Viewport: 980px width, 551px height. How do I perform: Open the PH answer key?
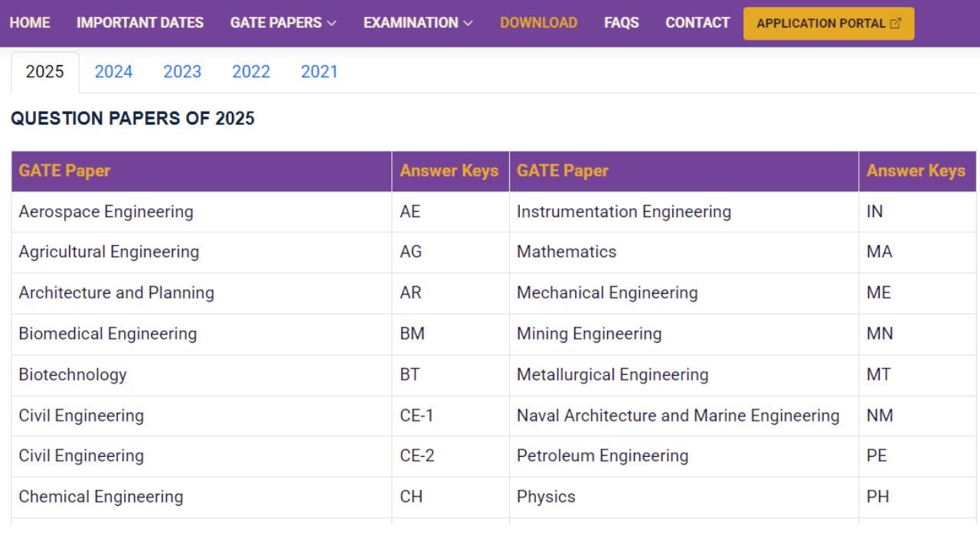[x=877, y=497]
